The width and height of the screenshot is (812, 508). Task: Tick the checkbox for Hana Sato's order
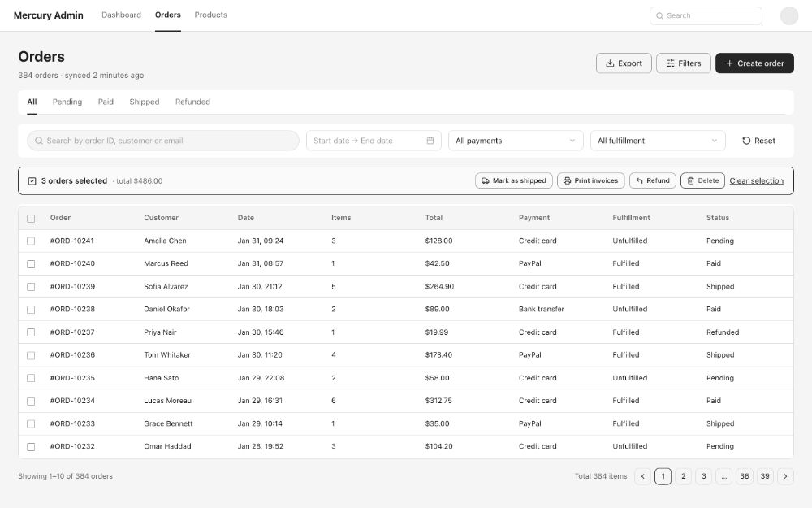click(31, 378)
